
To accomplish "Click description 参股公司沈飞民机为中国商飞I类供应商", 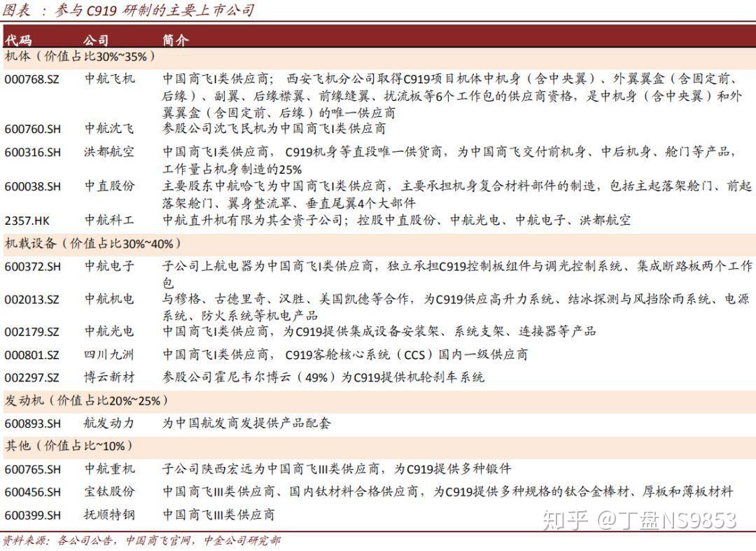I will (x=274, y=128).
